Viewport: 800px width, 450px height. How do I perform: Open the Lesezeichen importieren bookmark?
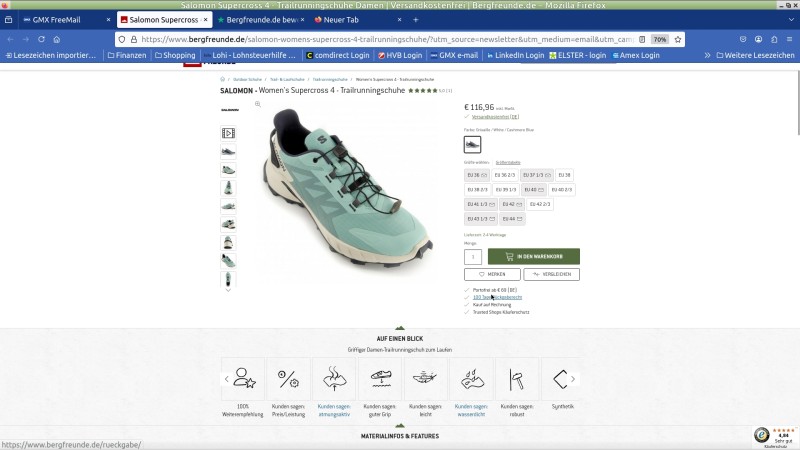(50, 55)
